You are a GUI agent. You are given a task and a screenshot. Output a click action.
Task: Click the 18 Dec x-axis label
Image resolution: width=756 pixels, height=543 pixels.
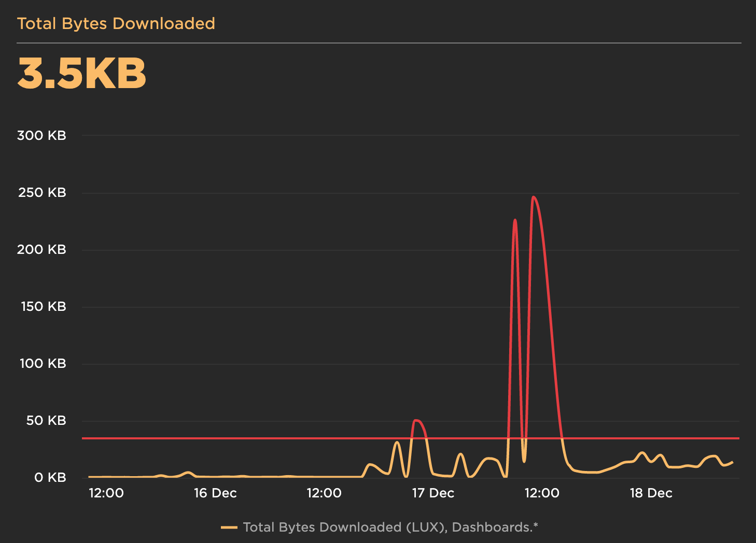(x=651, y=493)
